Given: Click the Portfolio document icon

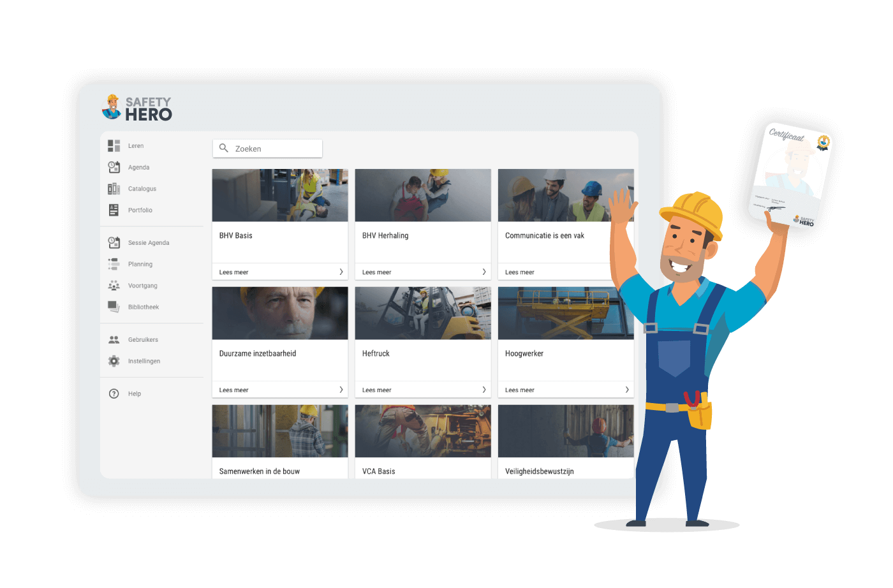Looking at the screenshot, I should (x=114, y=210).
